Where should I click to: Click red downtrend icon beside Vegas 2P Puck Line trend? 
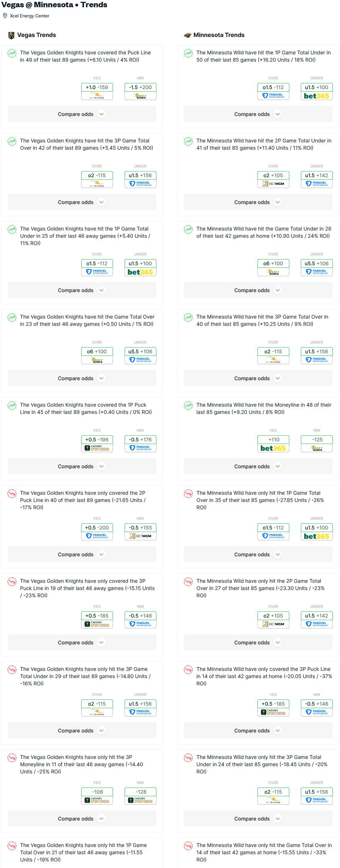(x=12, y=494)
